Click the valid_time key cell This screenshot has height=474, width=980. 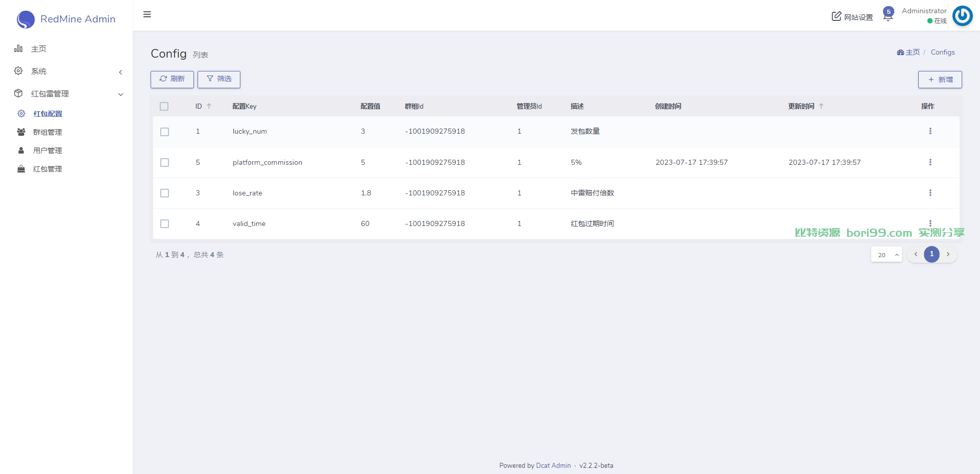(249, 223)
